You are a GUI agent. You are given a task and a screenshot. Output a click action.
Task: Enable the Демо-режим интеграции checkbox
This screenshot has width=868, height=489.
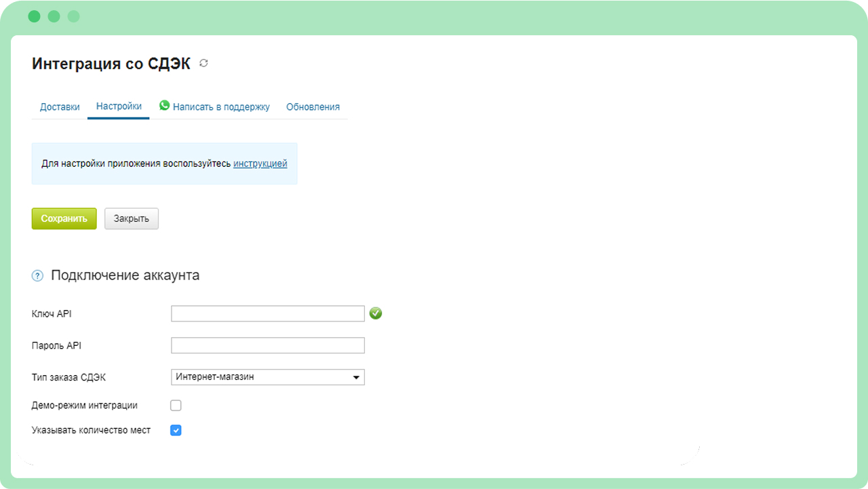pos(176,406)
